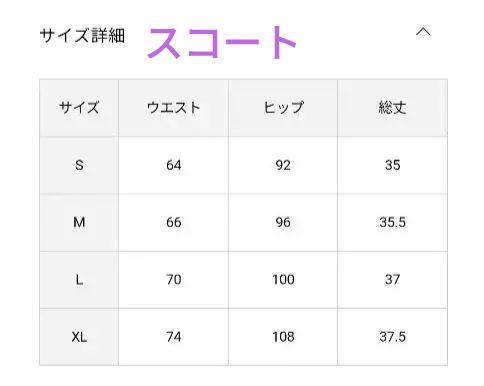
Task: Click waist value 74 cell
Action: point(173,337)
